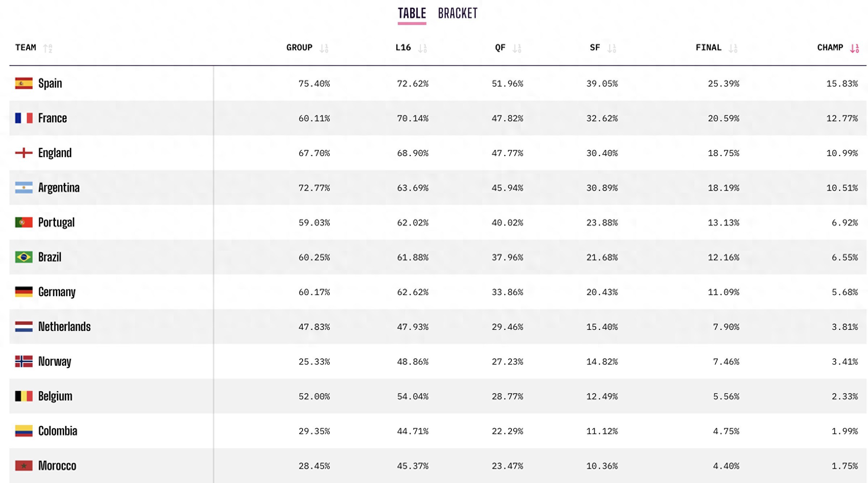Click the Brazil flag icon

click(23, 257)
